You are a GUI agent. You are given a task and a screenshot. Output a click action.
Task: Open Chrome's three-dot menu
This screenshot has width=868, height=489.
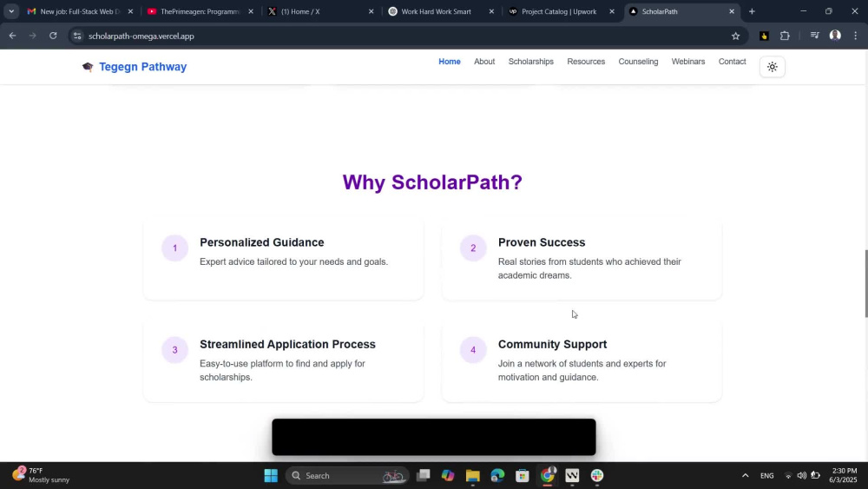click(855, 36)
